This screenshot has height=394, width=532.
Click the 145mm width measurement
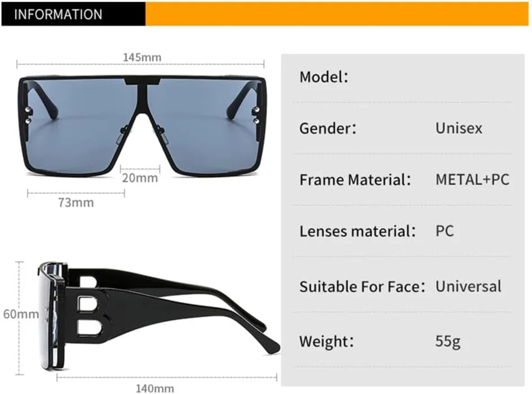click(x=141, y=57)
